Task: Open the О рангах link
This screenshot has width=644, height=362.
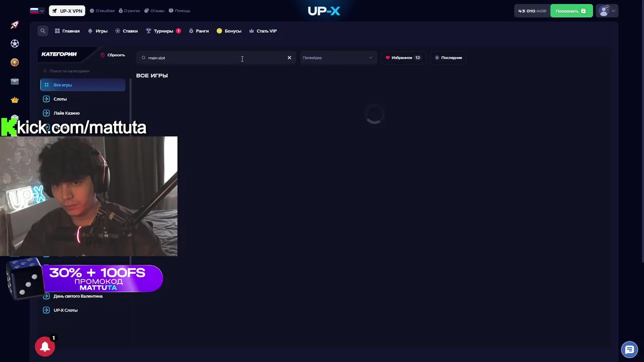Action: (x=129, y=11)
